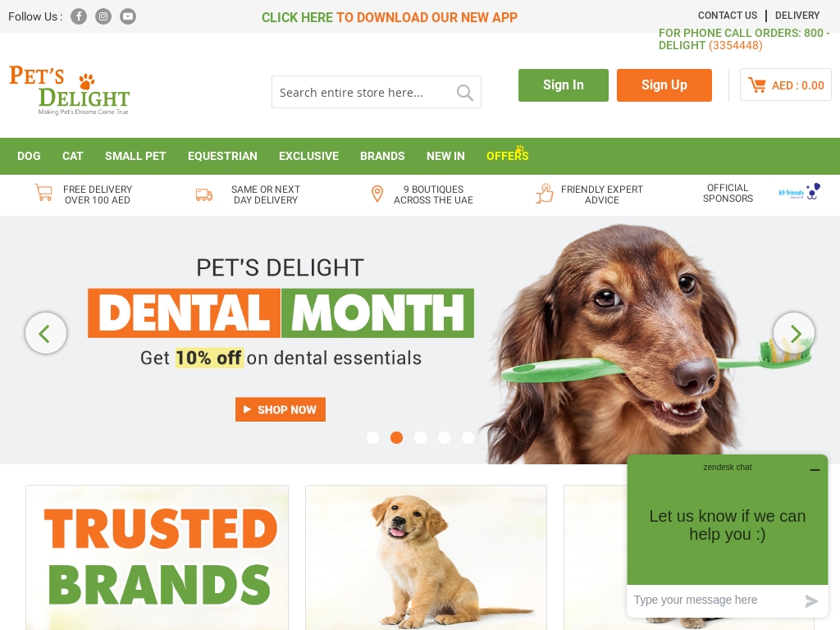
Task: Open the BRANDS menu item
Action: pyautogui.click(x=382, y=156)
